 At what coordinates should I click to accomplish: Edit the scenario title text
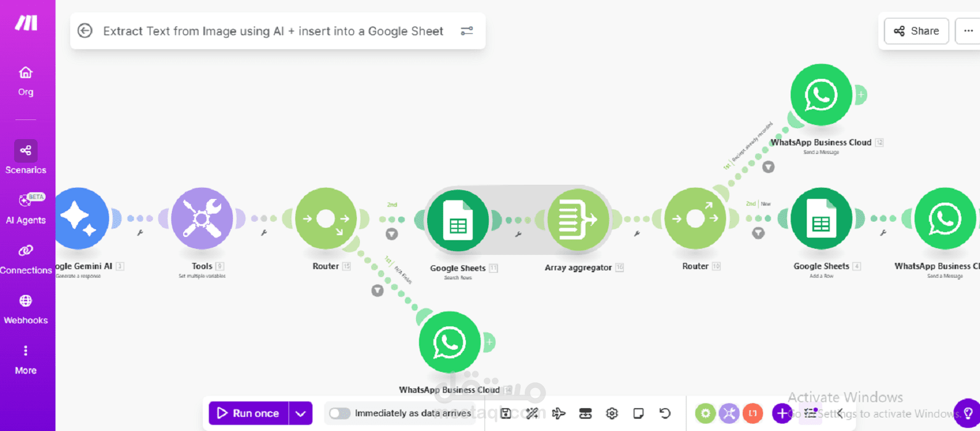pos(273,31)
